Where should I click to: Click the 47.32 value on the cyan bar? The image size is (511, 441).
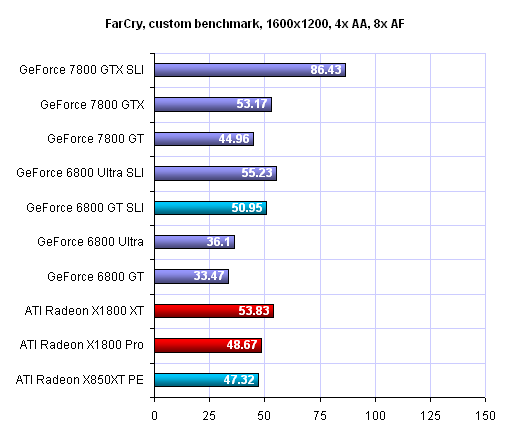pyautogui.click(x=239, y=380)
